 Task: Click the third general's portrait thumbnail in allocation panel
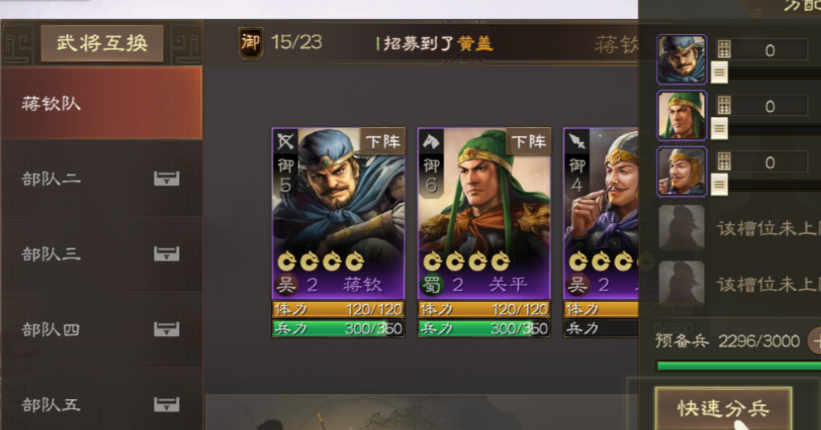682,172
